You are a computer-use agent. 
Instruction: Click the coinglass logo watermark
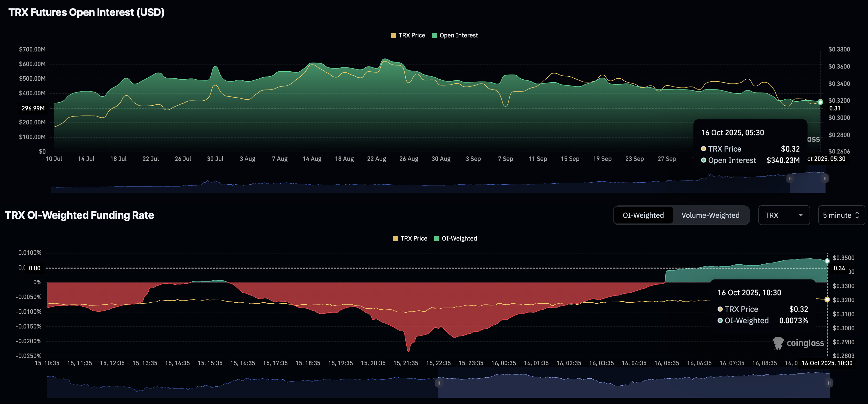(798, 343)
